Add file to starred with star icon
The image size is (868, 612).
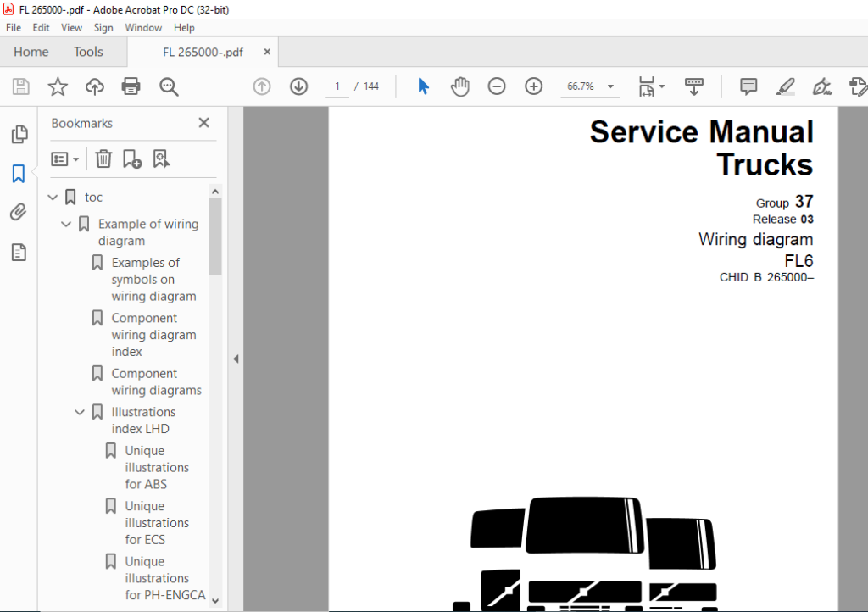(x=58, y=86)
